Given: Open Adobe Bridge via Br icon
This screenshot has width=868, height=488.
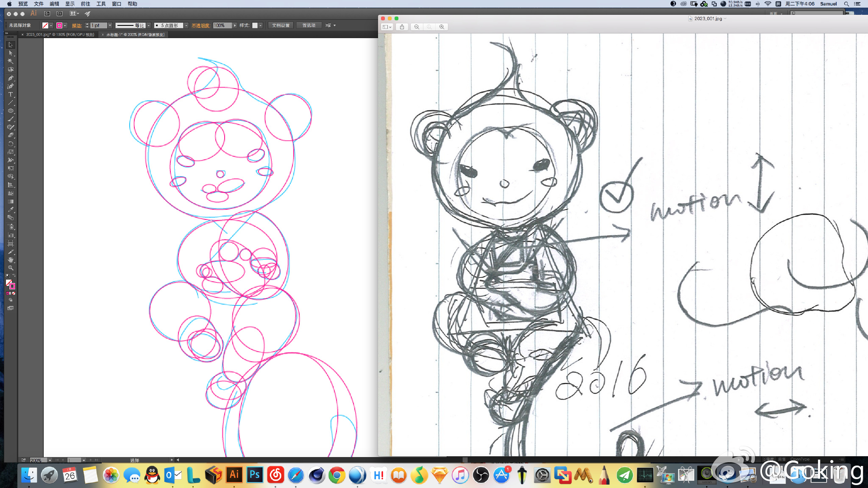Looking at the screenshot, I should point(47,14).
